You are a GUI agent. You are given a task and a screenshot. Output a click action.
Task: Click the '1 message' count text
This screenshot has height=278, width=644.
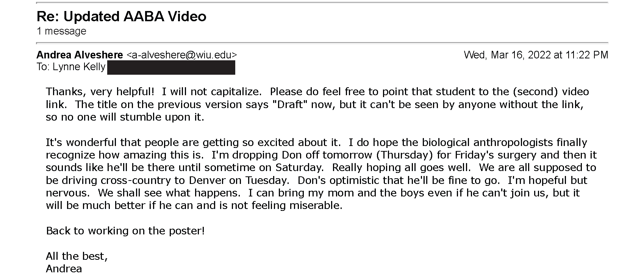point(61,31)
